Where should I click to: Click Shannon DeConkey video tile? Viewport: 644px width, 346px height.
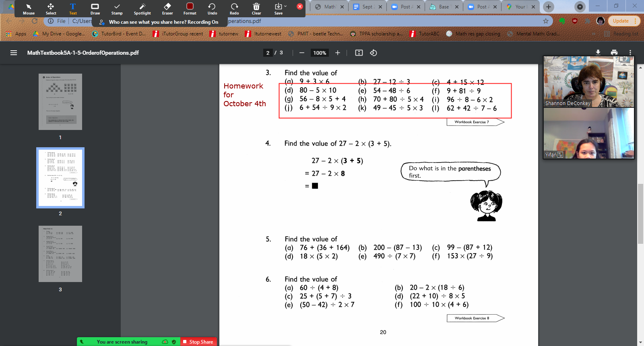[x=589, y=82]
